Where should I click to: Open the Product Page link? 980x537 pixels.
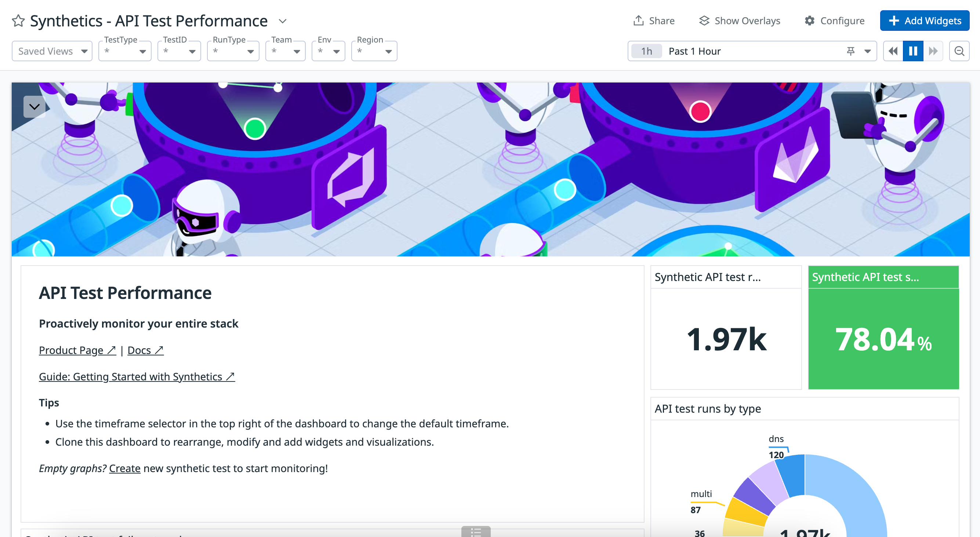77,350
